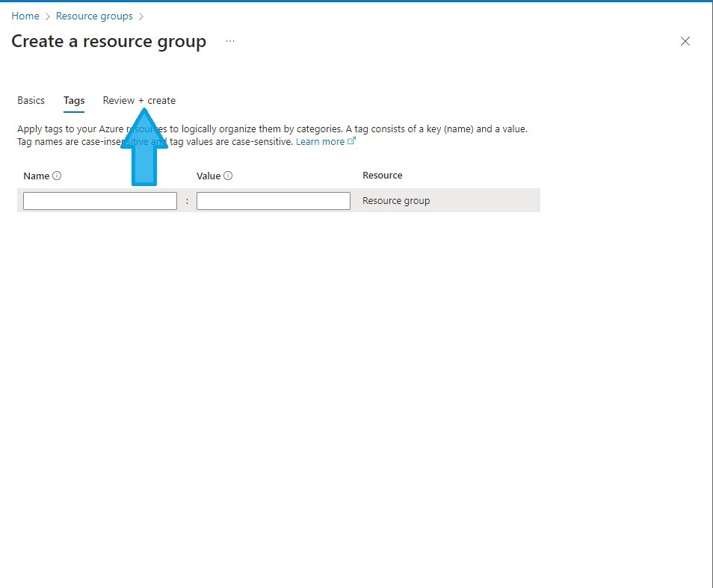Go to Home breadcrumb link
713x588 pixels.
[x=25, y=16]
